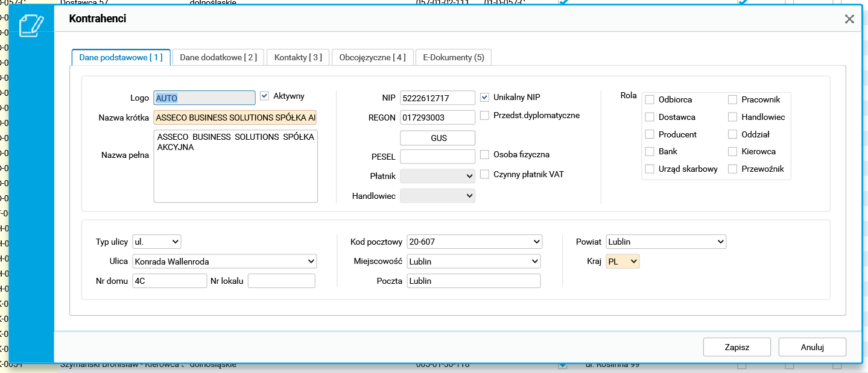Enable the Przewoźnik role checkbox
This screenshot has width=868, height=373.
pyautogui.click(x=732, y=169)
